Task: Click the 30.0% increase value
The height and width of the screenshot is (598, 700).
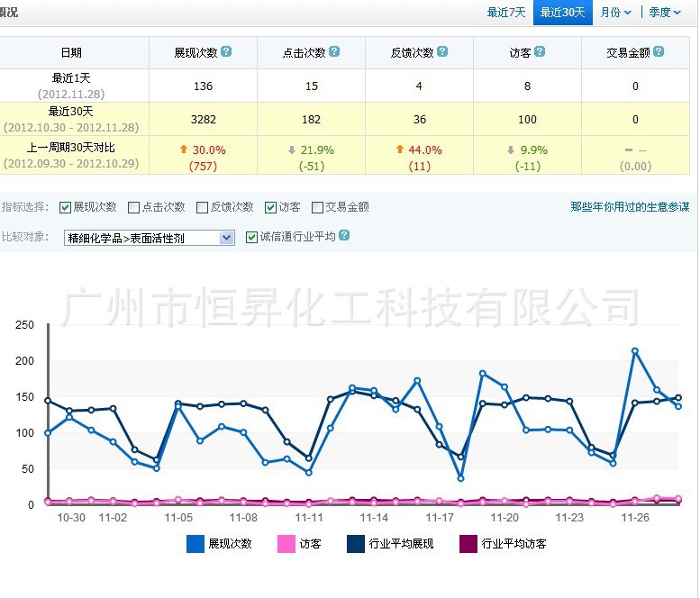Action: coord(209,149)
